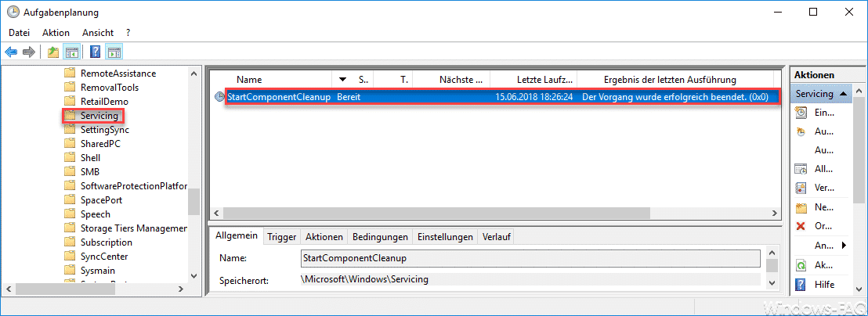
Task: Sort by 'Ergebnis der letzten Ausführung' header
Action: 669,80
